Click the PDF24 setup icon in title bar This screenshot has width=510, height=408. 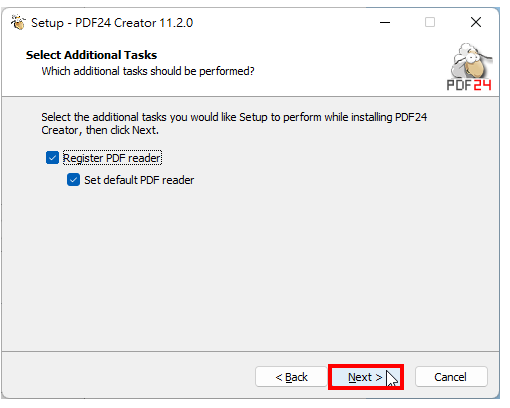click(18, 22)
